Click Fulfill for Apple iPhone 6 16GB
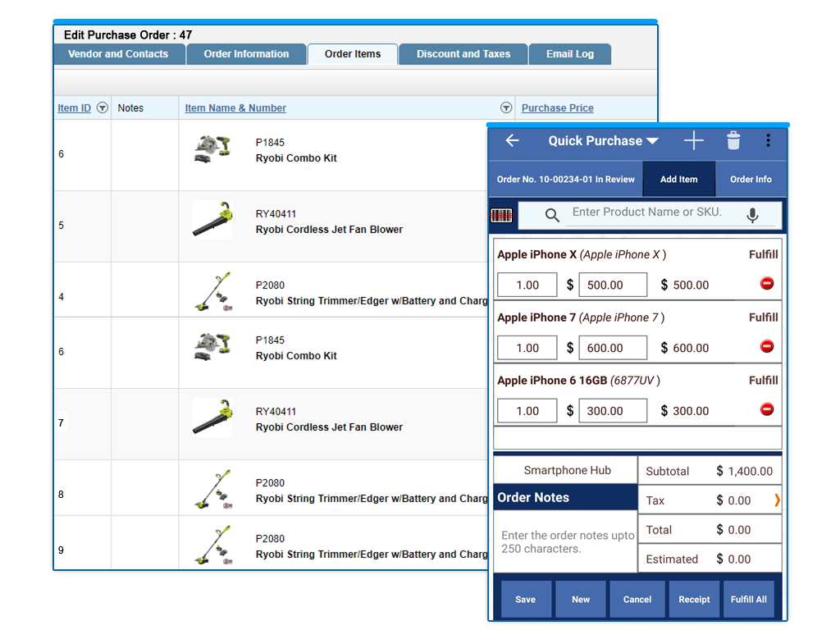The height and width of the screenshot is (630, 840). click(x=764, y=381)
